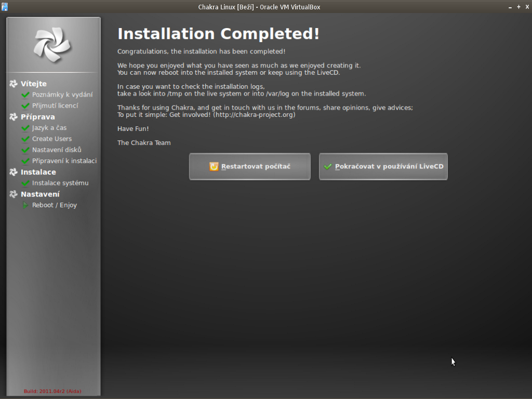Image resolution: width=532 pixels, height=399 pixels.
Task: Select the Vítejte section heading
Action: coord(34,84)
